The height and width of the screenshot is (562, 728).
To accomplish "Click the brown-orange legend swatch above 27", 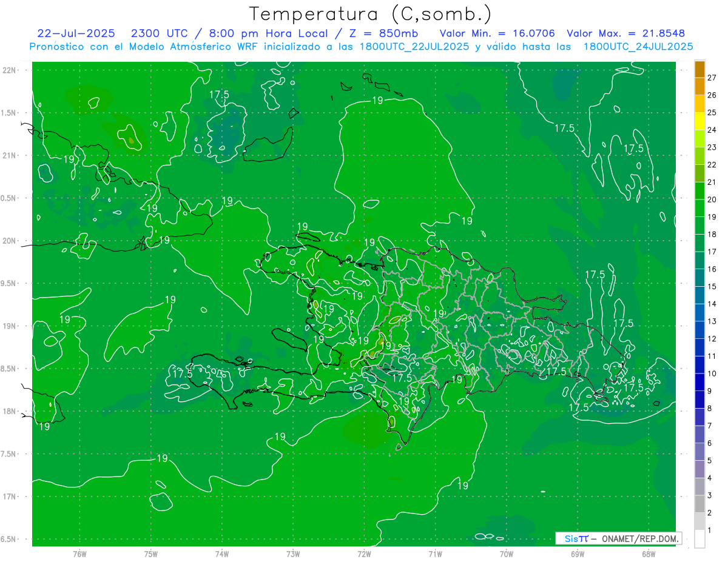I will tap(700, 69).
